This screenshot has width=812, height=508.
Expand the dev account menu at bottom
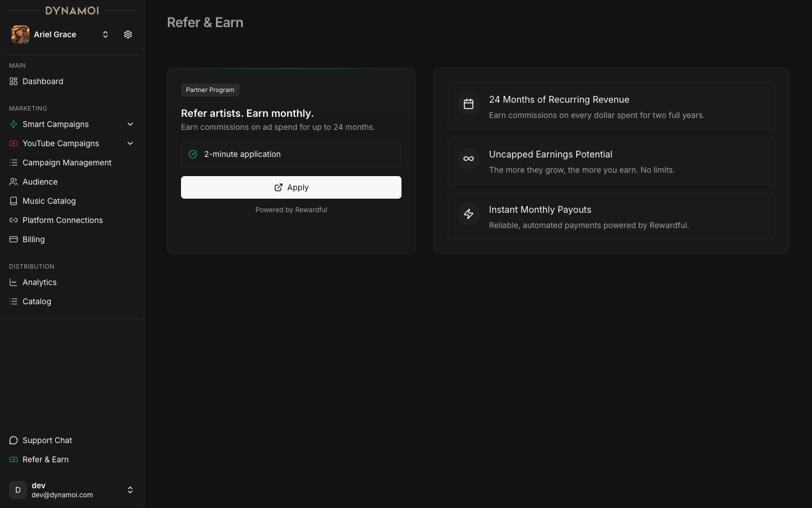coord(130,490)
